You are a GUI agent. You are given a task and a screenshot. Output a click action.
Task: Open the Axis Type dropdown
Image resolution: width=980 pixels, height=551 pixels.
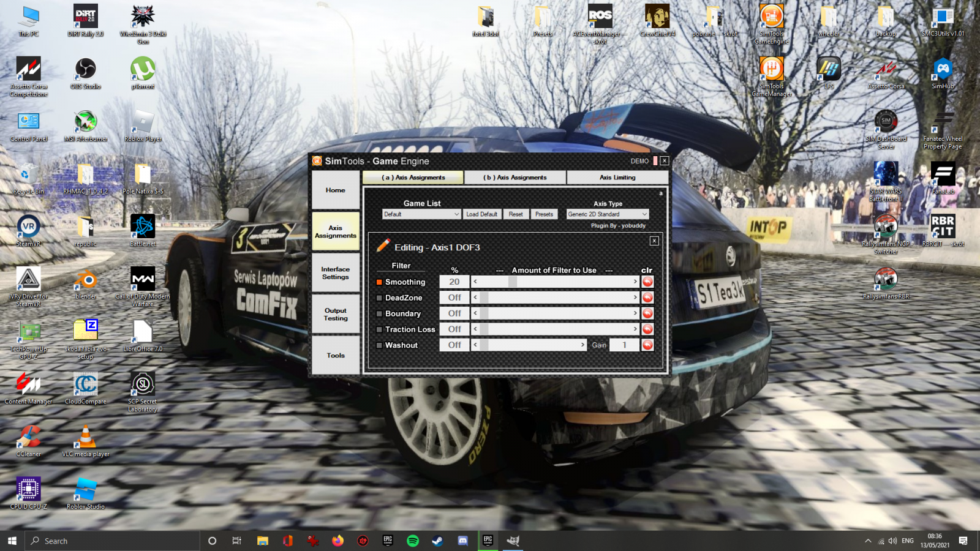coord(607,214)
